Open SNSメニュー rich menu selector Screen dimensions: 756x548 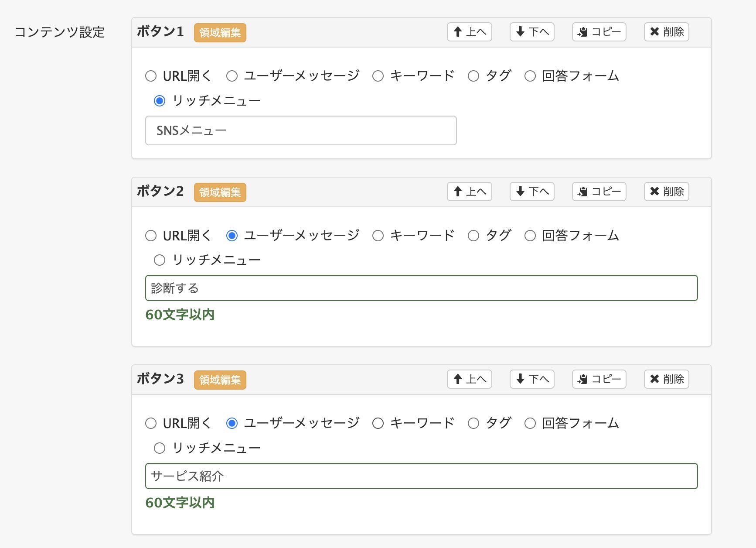tap(301, 130)
